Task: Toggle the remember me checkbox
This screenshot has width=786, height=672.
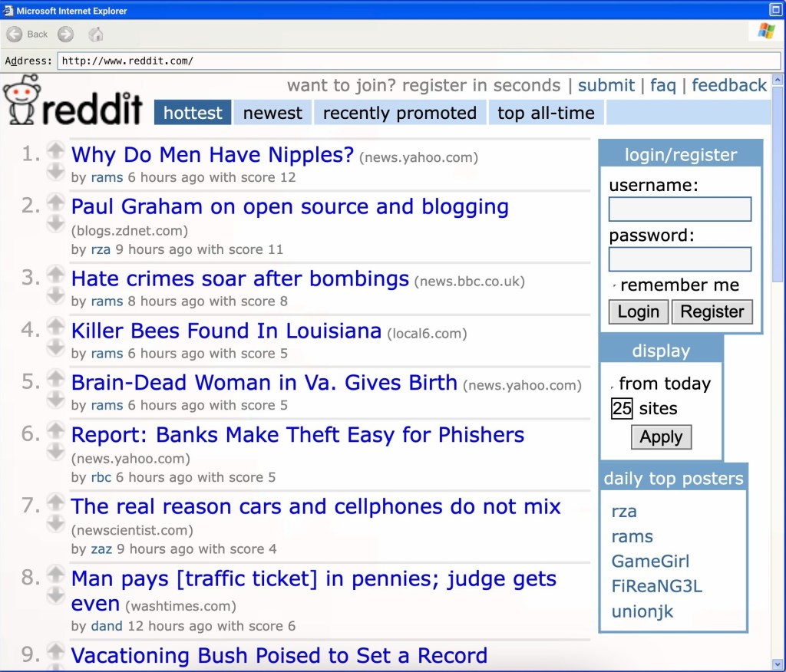Action: 615,286
